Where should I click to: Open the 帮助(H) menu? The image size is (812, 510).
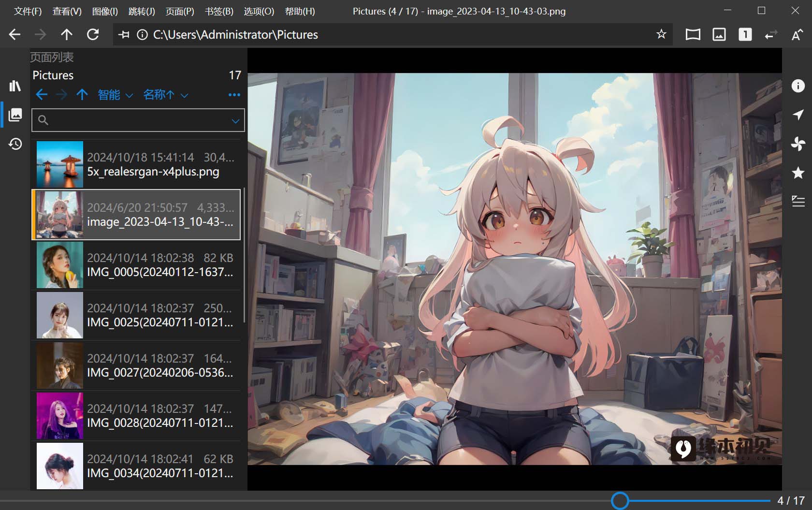point(300,11)
